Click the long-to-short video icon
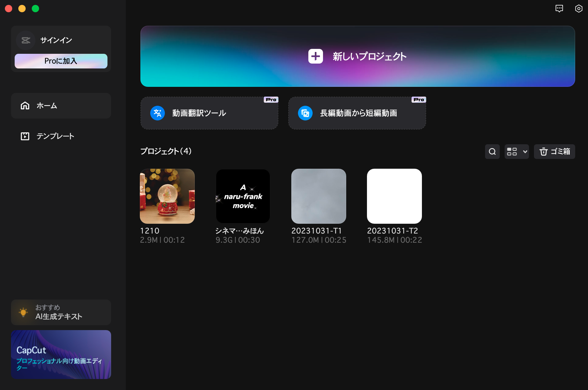The height and width of the screenshot is (390, 588). (x=305, y=113)
